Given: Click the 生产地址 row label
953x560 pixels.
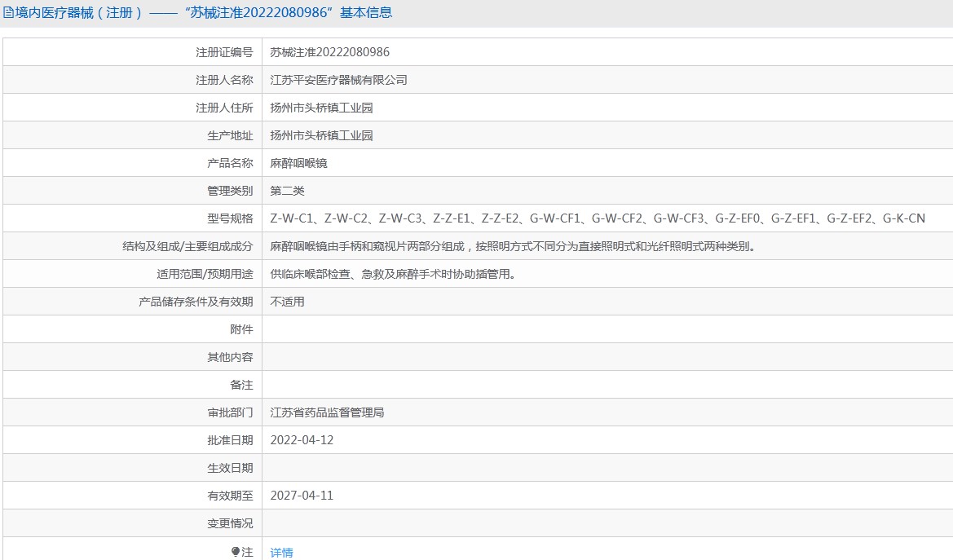Looking at the screenshot, I should [230, 135].
